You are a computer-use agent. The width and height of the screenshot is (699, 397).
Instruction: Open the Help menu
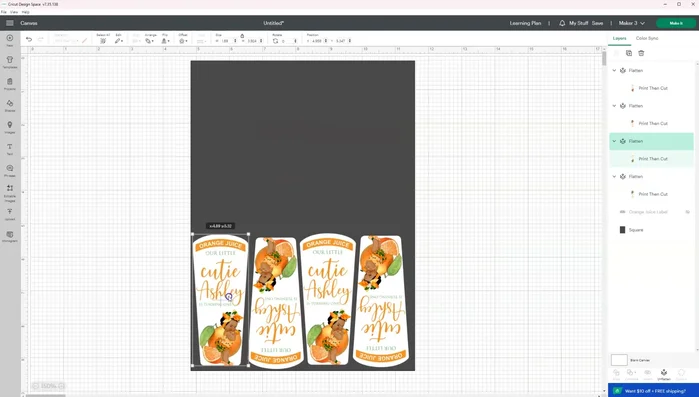[x=25, y=12]
